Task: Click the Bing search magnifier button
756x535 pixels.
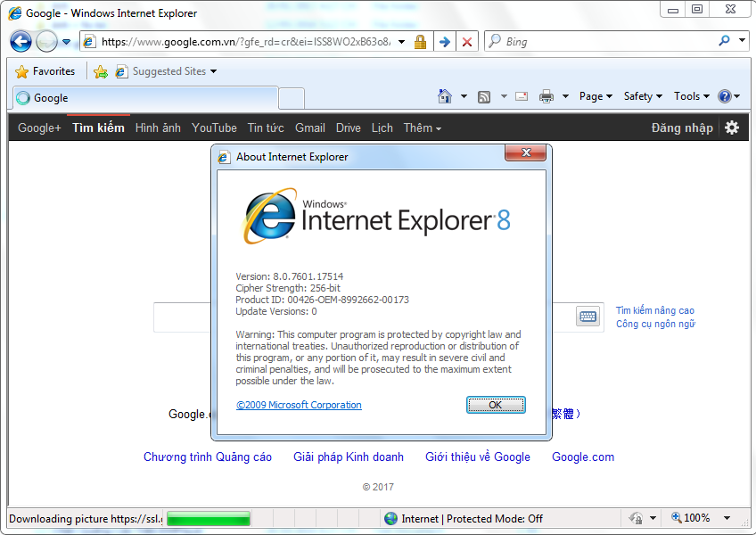Action: tap(724, 41)
